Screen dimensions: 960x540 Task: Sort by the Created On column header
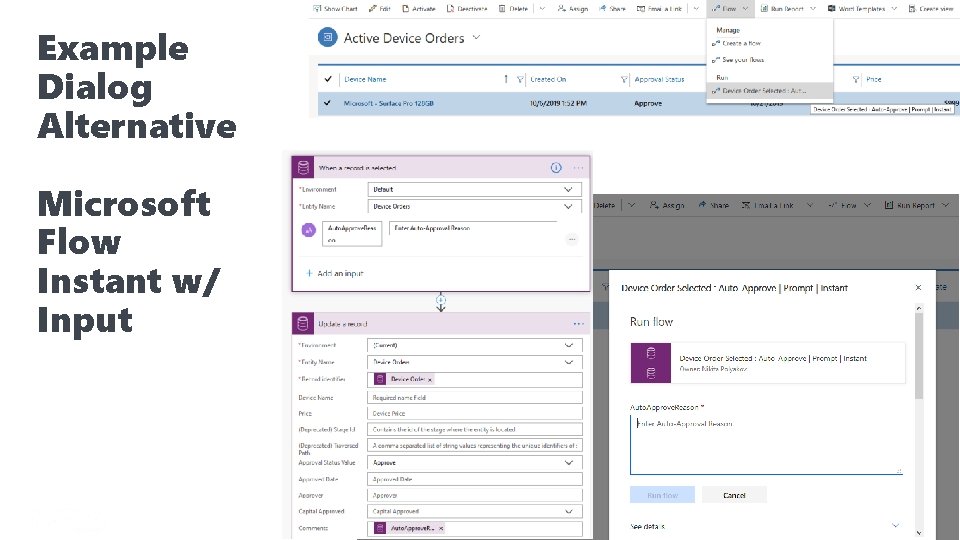[548, 79]
